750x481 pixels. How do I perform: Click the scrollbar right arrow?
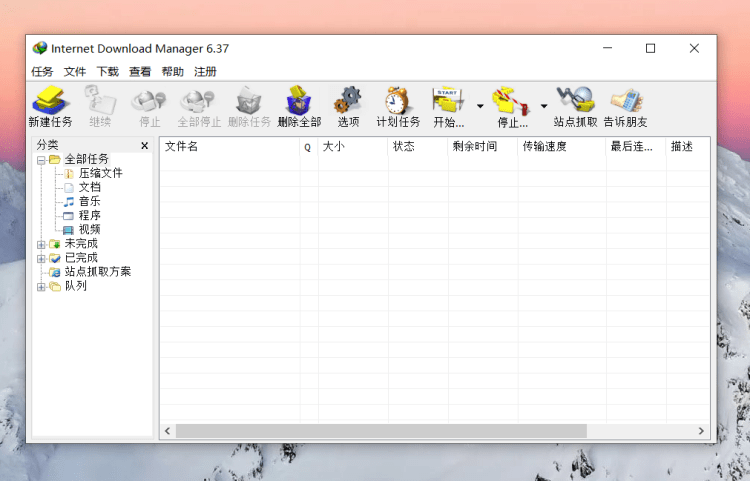[701, 431]
